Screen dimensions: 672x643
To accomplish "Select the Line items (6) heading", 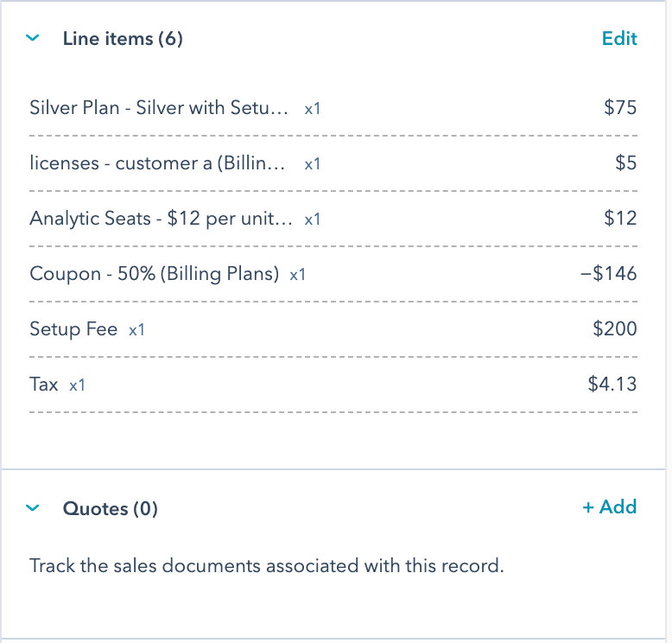I will pyautogui.click(x=123, y=39).
